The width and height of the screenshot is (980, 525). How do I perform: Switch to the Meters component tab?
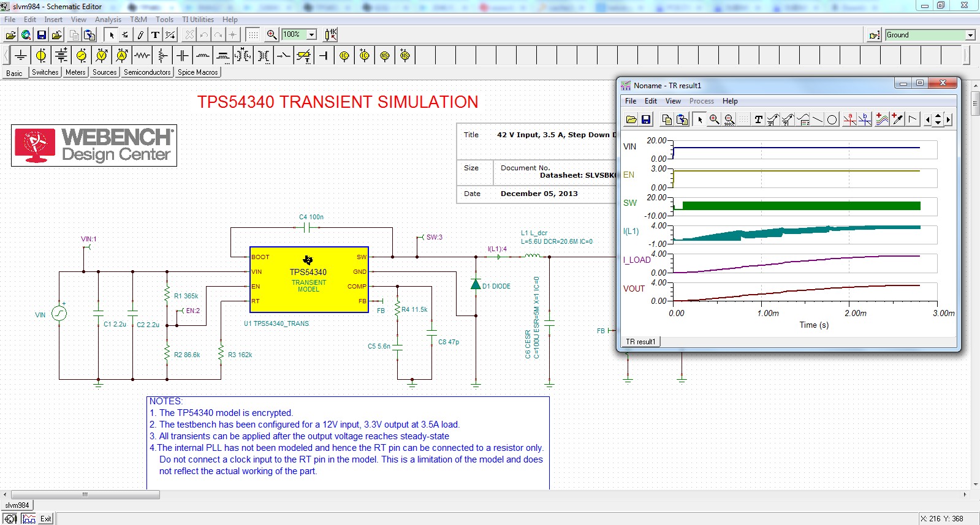75,72
